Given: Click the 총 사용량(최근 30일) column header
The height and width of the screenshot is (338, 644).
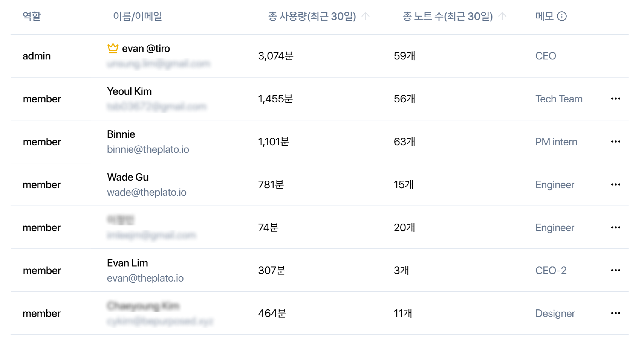Looking at the screenshot, I should click(x=312, y=17).
